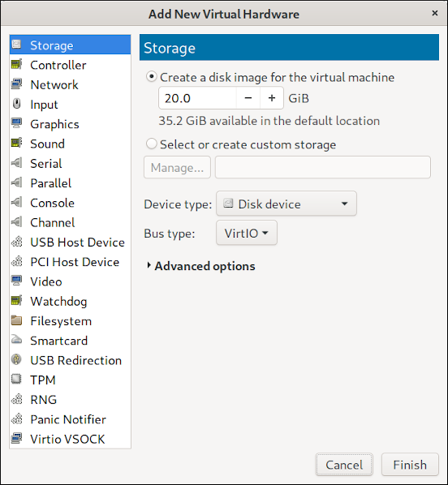Click the USB Redirection icon
Viewport: 448px width, 485px height.
coord(16,360)
